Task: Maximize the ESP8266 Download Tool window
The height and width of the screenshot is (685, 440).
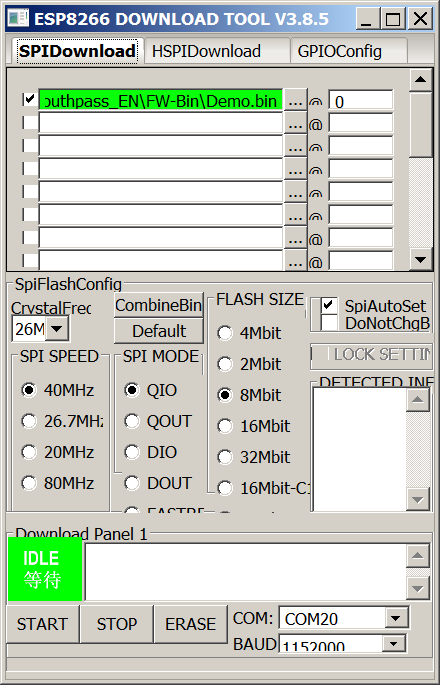Action: (393, 19)
